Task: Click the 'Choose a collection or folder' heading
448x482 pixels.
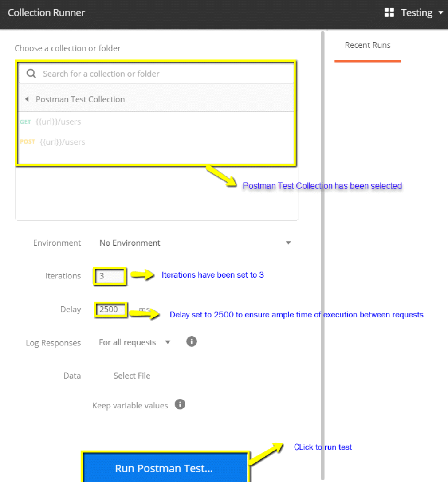Action: (68, 48)
